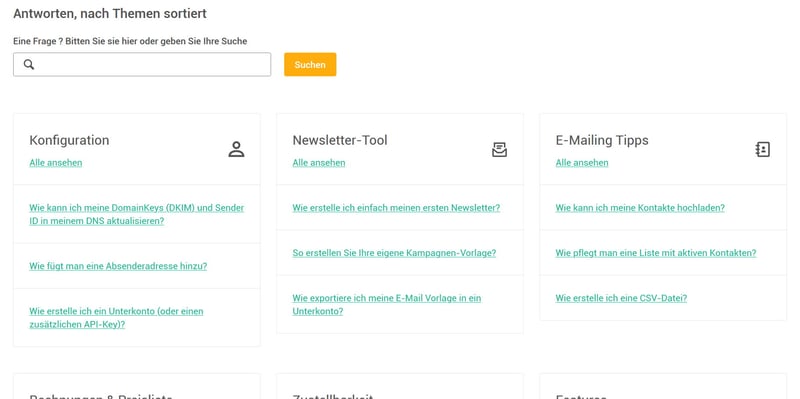Select the Newsletter-Tool card heading
The width and height of the screenshot is (800, 399).
coord(340,140)
